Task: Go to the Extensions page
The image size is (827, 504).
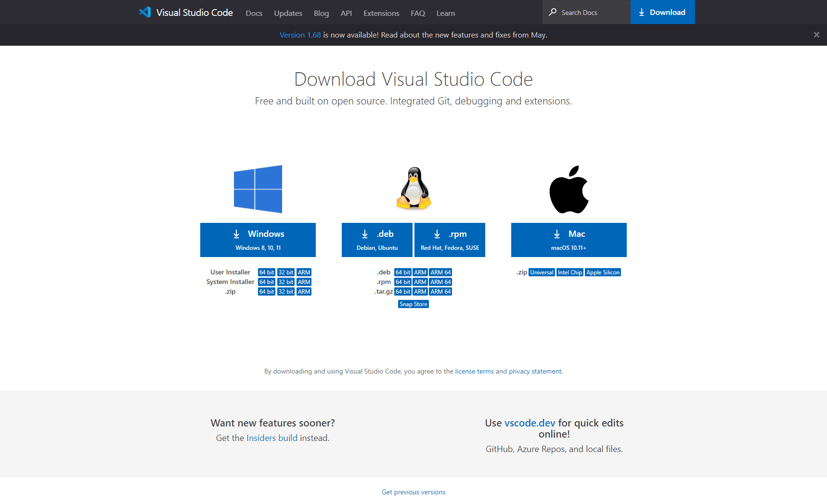Action: pos(381,13)
